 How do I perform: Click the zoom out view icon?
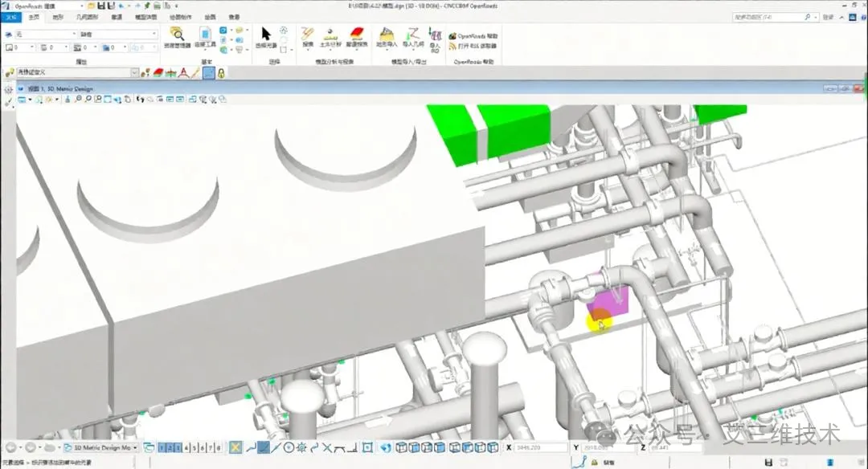(x=88, y=100)
